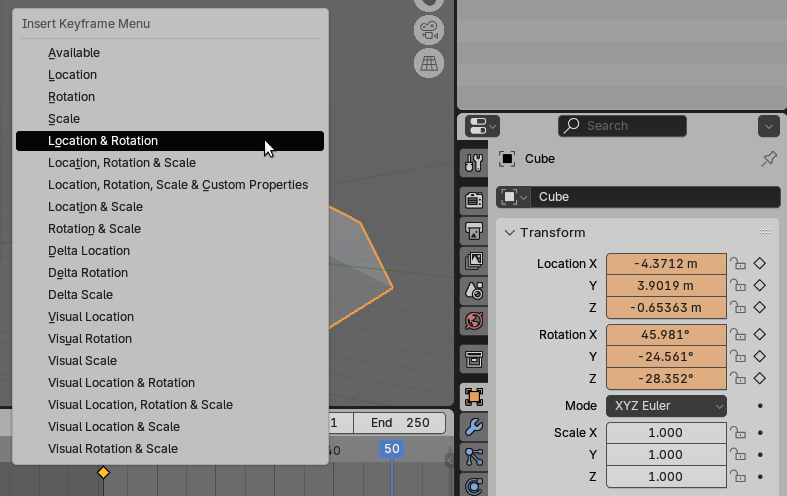
Task: Toggle the lock for Rotation Y
Action: [x=738, y=356]
